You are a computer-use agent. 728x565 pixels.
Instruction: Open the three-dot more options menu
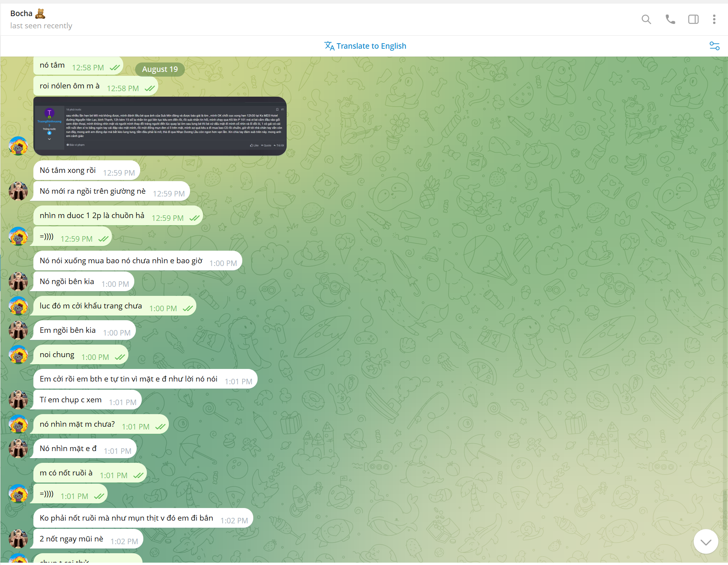714,19
